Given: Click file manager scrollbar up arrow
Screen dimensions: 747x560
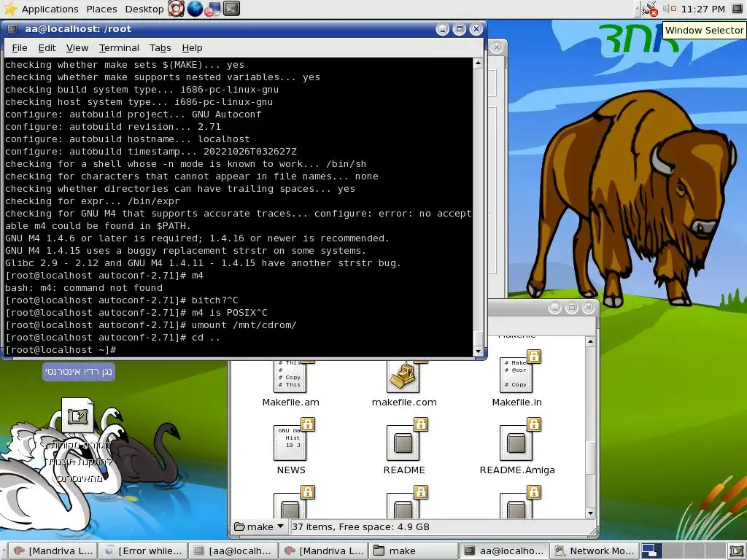Looking at the screenshot, I should [590, 341].
